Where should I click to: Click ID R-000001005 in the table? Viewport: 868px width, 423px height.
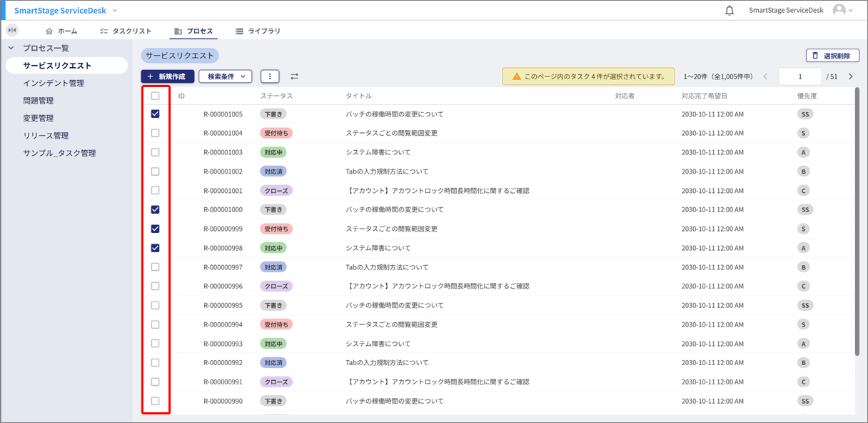(223, 114)
